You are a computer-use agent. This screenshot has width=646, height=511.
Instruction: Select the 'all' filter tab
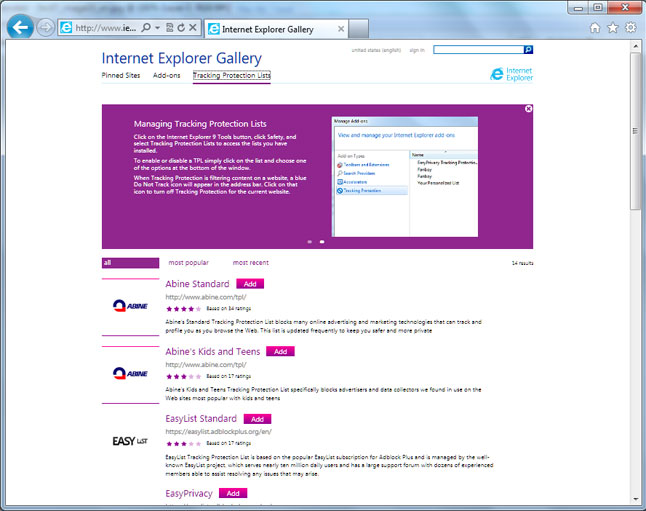(x=130, y=263)
